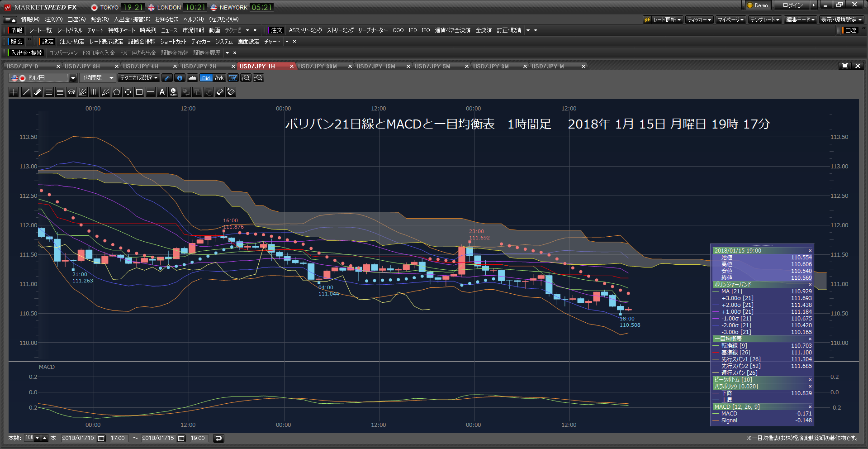Click the 市況情報 toolbar button

pos(193,30)
